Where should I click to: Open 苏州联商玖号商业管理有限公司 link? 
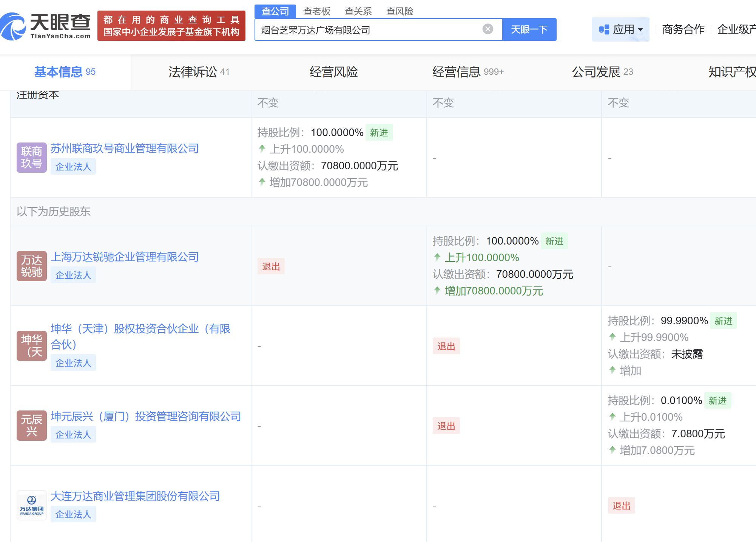point(125,149)
